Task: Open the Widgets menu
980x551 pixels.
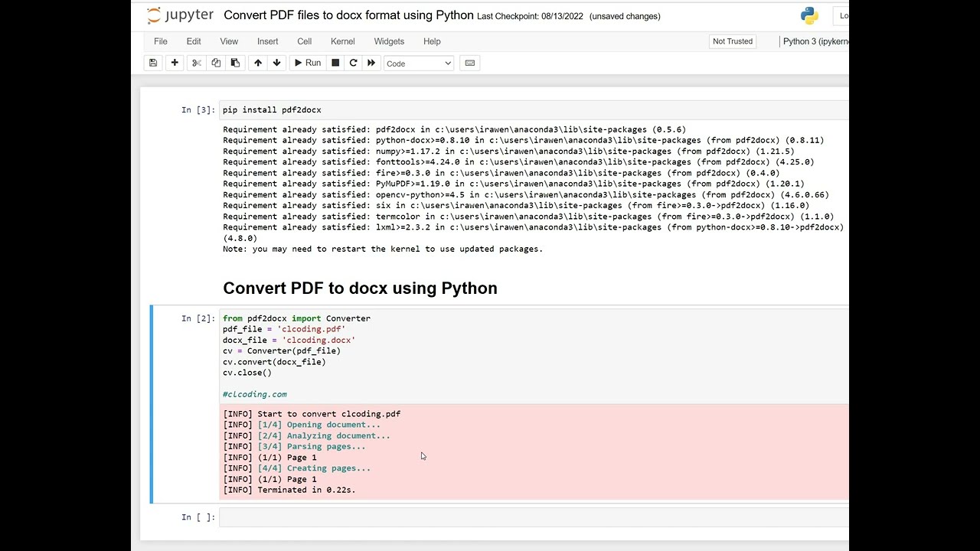Action: [389, 41]
